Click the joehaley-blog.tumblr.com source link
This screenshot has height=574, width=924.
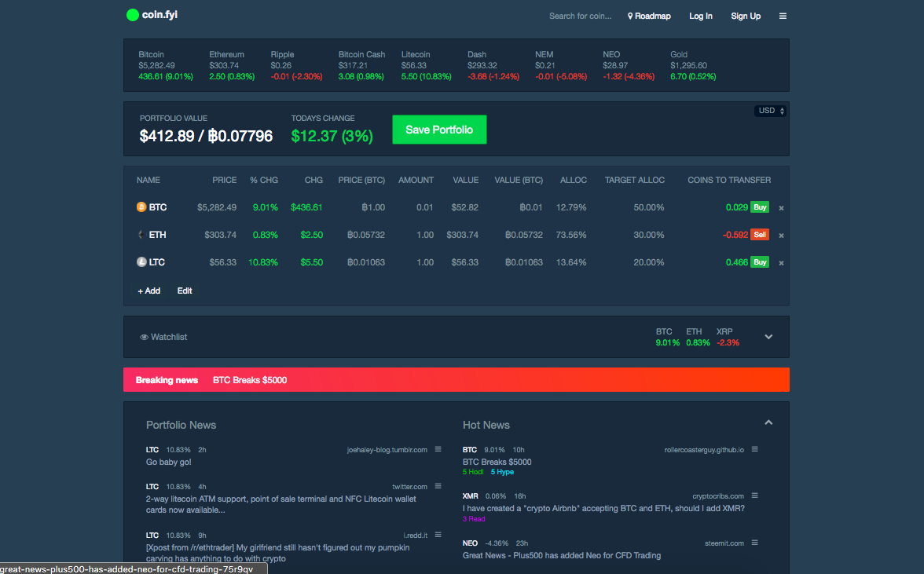tap(387, 450)
